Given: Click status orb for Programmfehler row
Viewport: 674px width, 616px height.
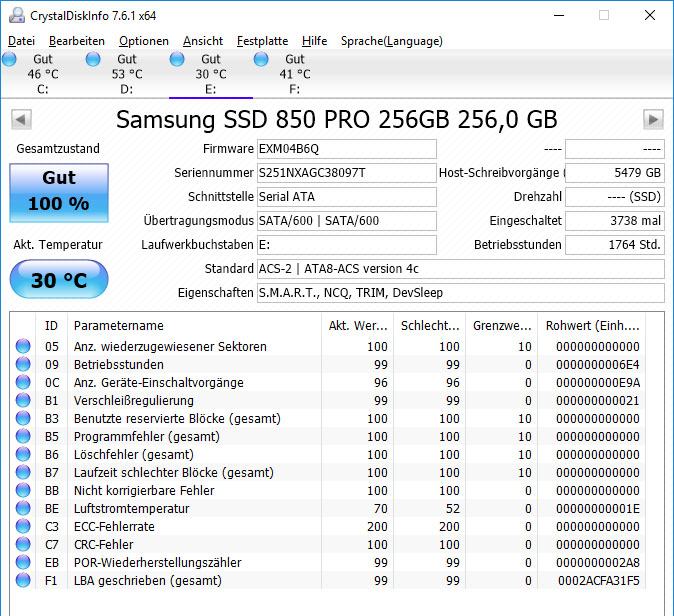Looking at the screenshot, I should [x=23, y=436].
